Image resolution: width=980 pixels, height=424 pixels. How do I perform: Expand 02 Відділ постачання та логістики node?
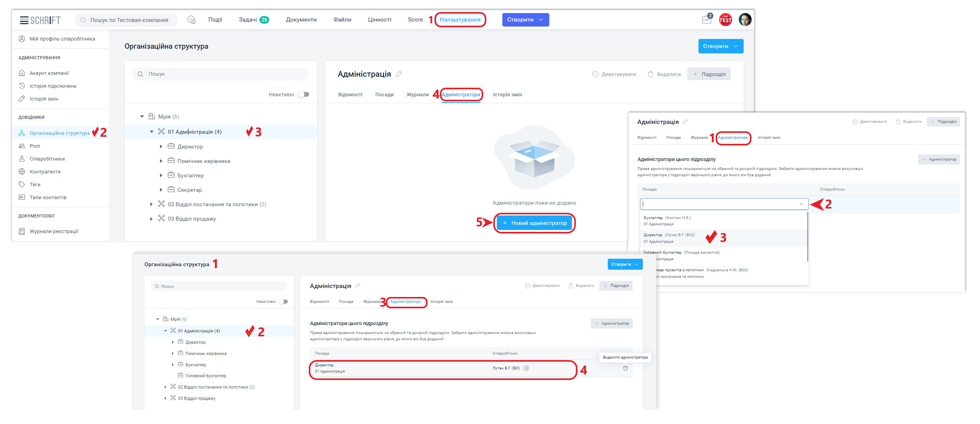pos(151,205)
